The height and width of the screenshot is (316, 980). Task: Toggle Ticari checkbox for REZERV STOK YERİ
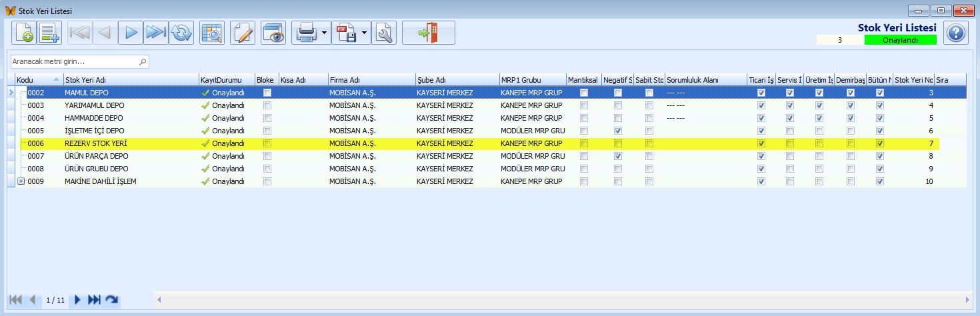761,143
